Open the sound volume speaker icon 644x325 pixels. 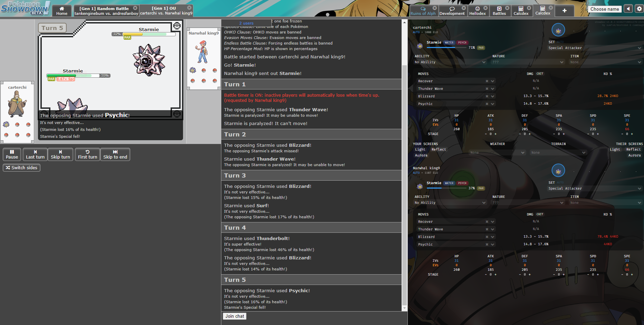[628, 9]
